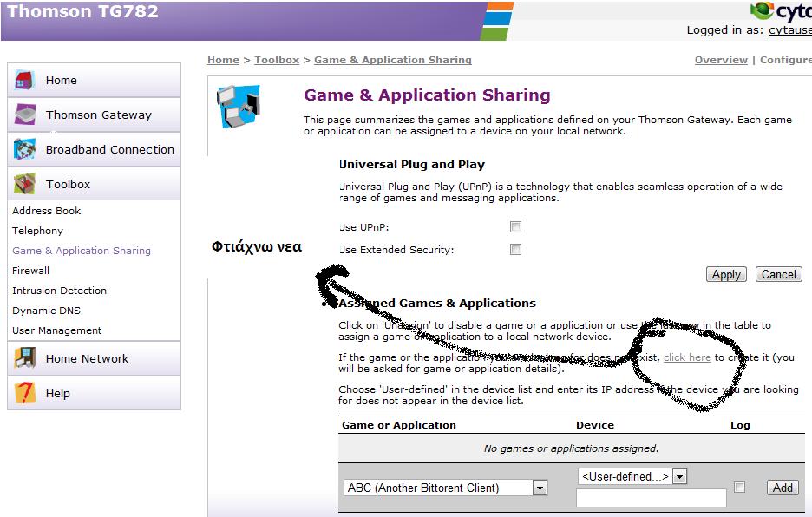The width and height of the screenshot is (812, 517).
Task: Click the Add button
Action: (x=783, y=488)
